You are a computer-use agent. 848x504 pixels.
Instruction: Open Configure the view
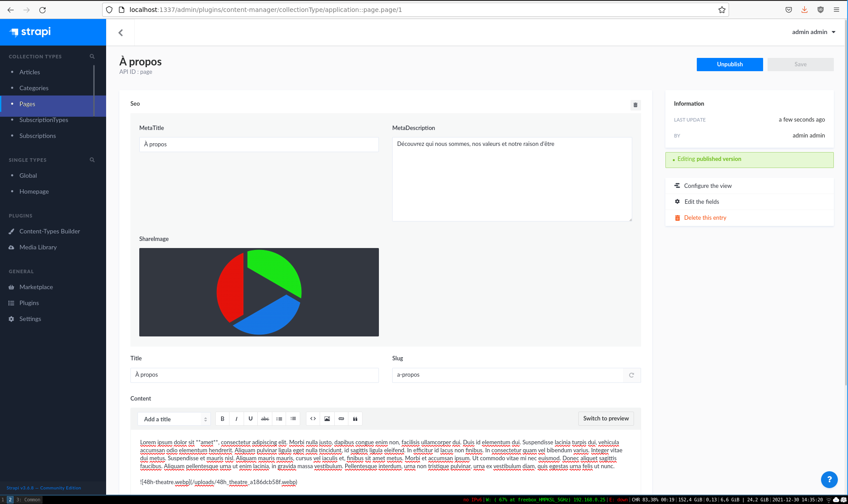(x=708, y=186)
